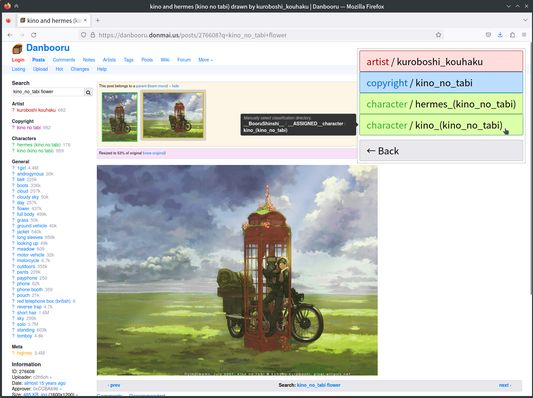533x398 pixels.
Task: Click the Pocket save icon in toolbar
Action: point(488,35)
